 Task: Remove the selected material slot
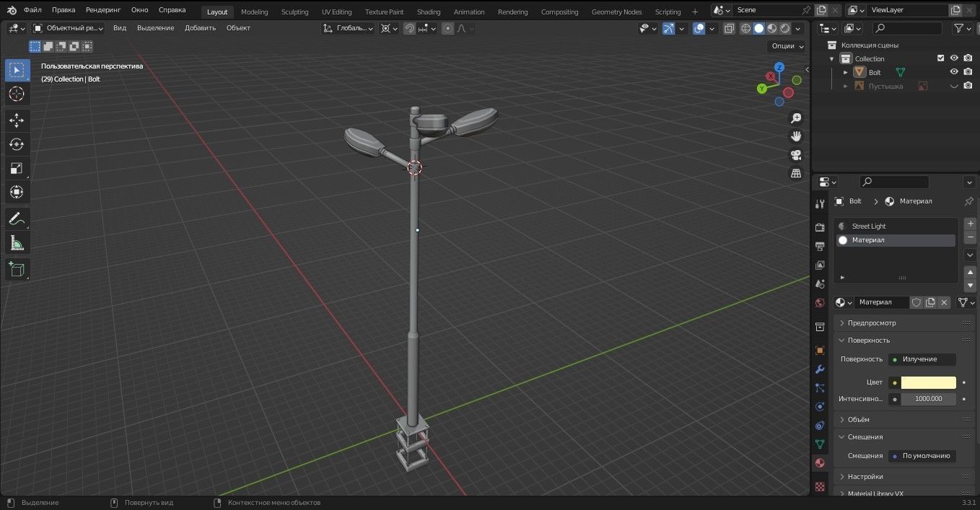coord(970,237)
